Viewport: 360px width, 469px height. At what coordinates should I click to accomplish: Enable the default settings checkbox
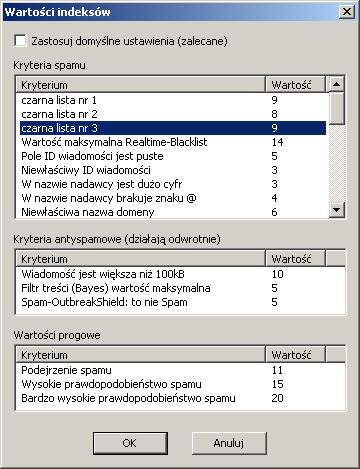(x=20, y=41)
